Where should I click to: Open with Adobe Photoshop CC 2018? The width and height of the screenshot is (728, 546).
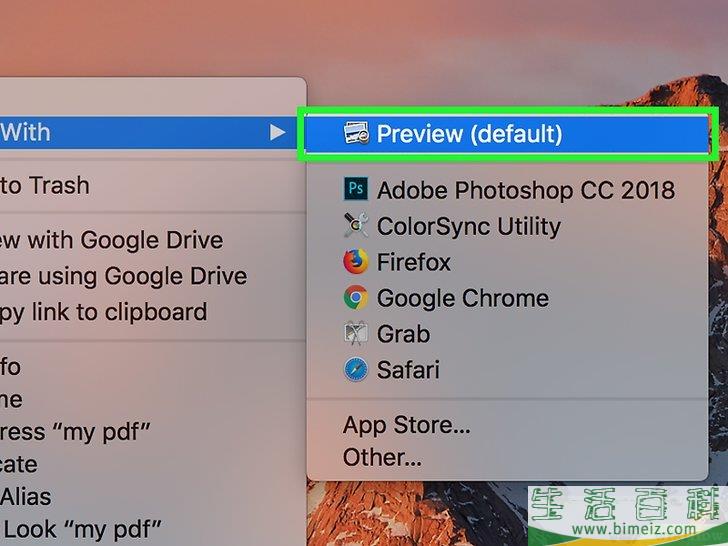coord(507,189)
